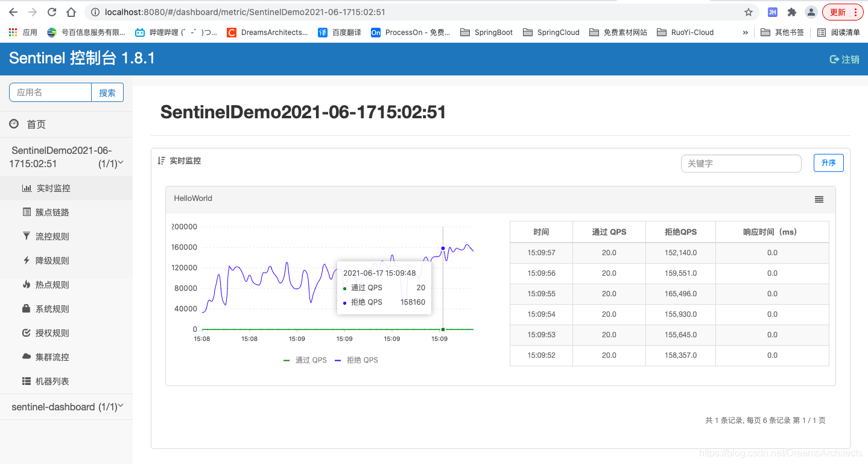This screenshot has height=464, width=868.
Task: Open the JH browser extension icon
Action: click(x=772, y=12)
